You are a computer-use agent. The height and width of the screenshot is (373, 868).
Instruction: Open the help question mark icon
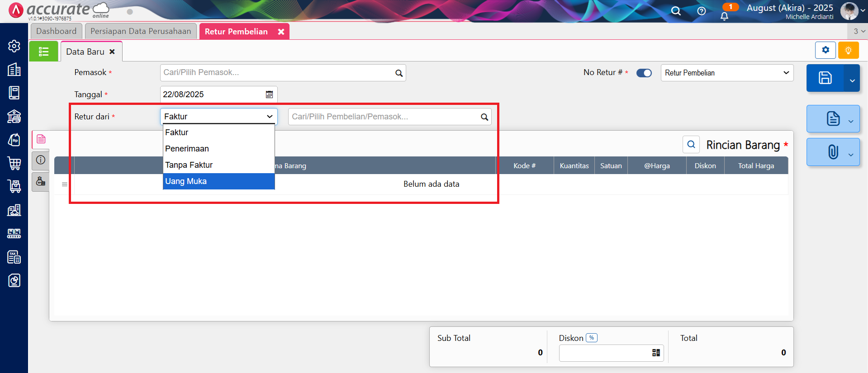point(702,11)
